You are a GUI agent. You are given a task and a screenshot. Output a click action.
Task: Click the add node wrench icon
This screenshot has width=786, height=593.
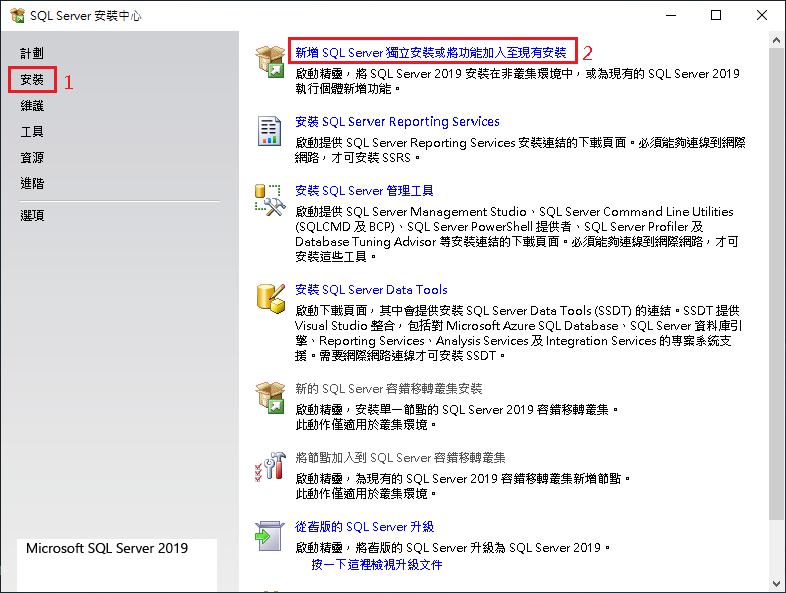click(x=270, y=466)
